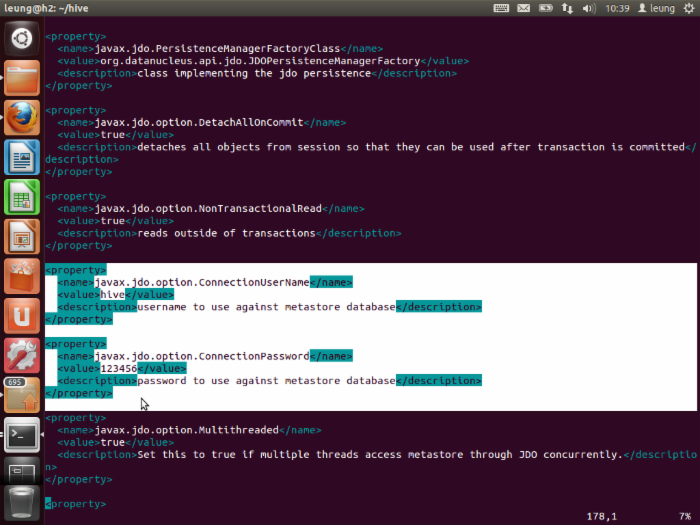Click the 7% file position indicator
700x525 pixels.
click(685, 517)
